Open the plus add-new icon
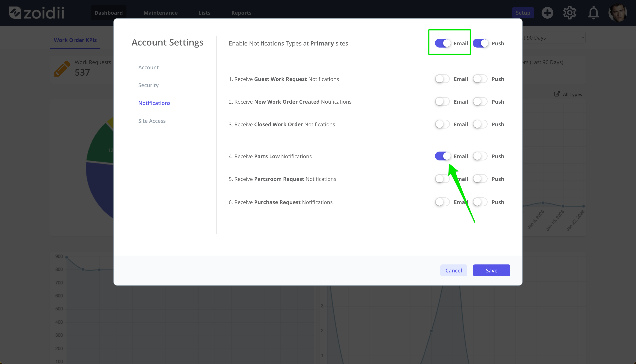 (x=547, y=13)
